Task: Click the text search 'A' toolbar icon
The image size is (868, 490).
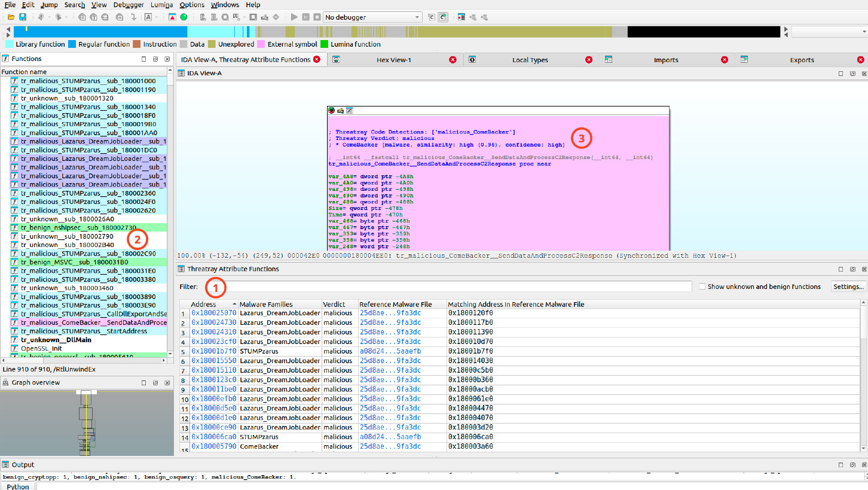Action: coord(148,17)
